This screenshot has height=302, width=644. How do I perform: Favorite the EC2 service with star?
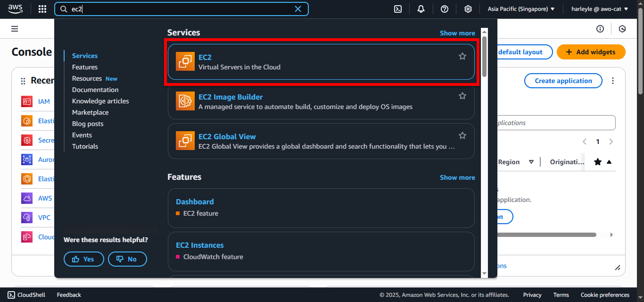pyautogui.click(x=462, y=56)
